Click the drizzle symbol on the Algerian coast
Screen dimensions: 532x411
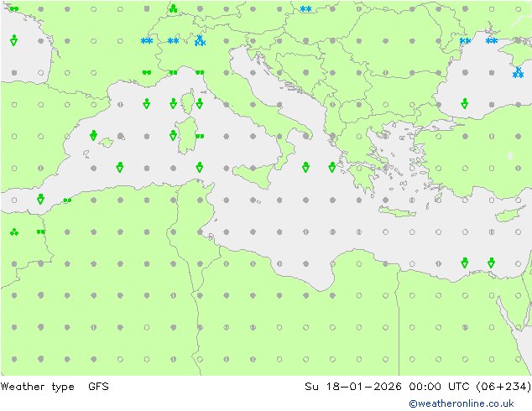tap(67, 200)
